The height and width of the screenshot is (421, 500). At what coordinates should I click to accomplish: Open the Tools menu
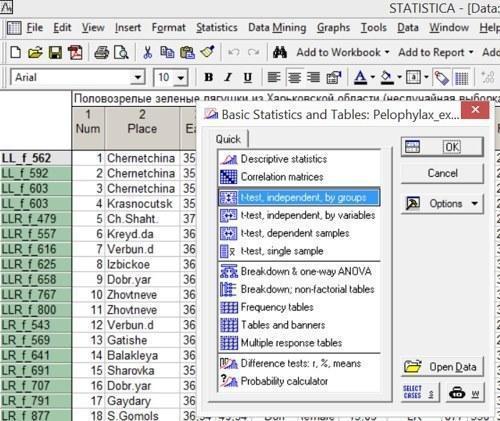tap(374, 27)
